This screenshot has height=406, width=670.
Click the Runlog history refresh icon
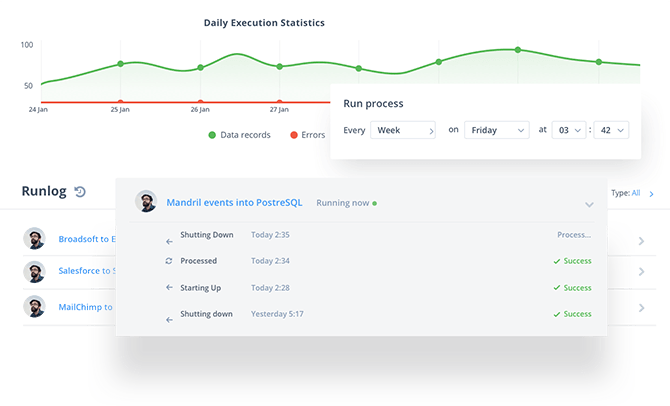80,192
